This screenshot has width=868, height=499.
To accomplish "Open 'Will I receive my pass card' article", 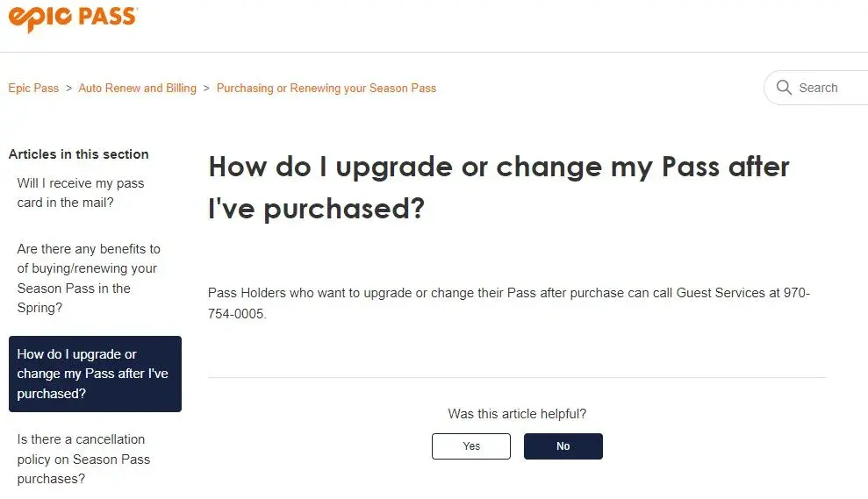I will click(x=81, y=193).
